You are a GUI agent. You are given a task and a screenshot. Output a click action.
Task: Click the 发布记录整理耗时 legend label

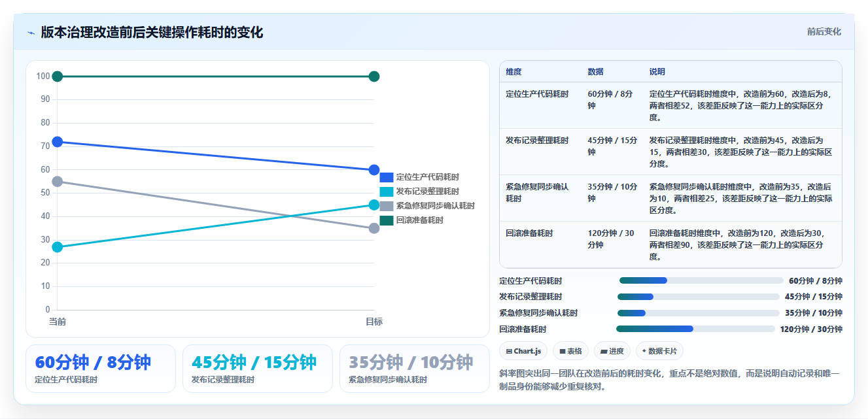[428, 192]
